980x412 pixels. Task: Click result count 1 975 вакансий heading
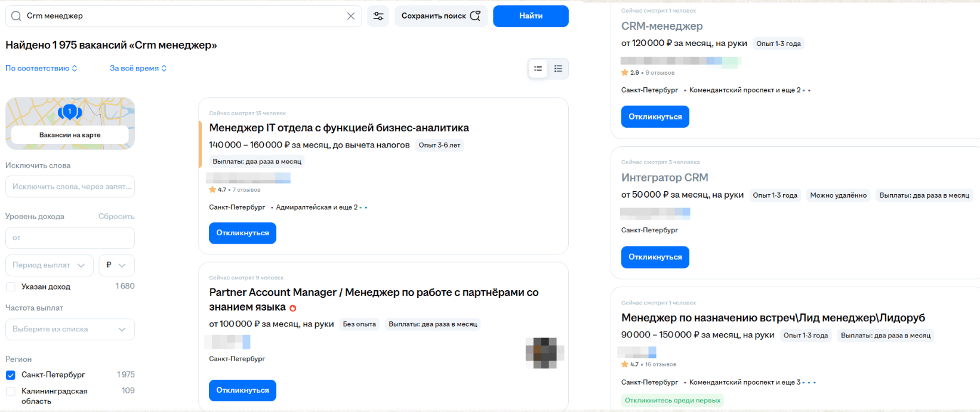[111, 45]
